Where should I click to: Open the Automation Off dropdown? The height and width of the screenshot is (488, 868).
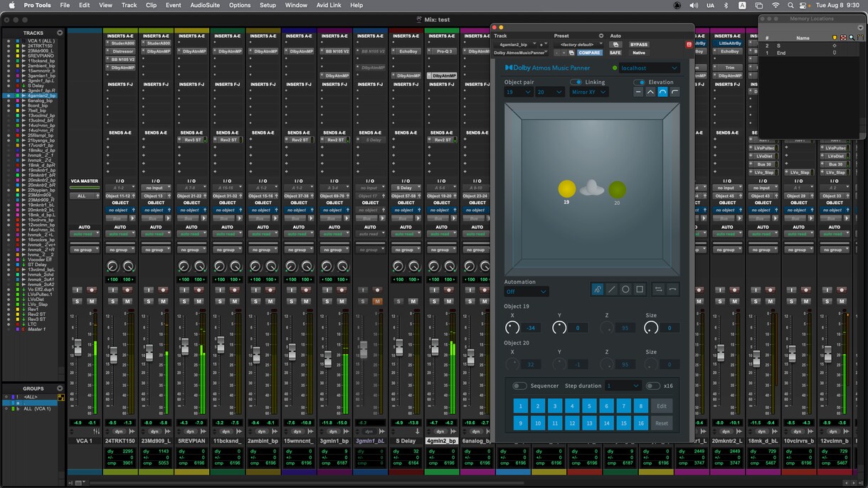click(x=526, y=292)
